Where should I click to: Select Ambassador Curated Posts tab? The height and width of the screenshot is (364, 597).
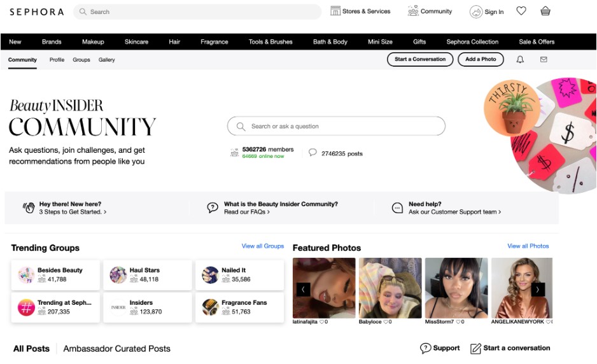click(117, 349)
